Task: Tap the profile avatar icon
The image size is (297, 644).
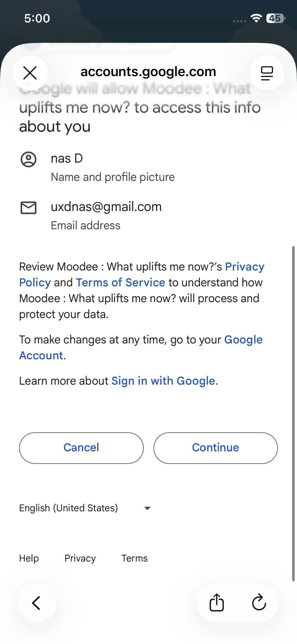Action: 29,159
